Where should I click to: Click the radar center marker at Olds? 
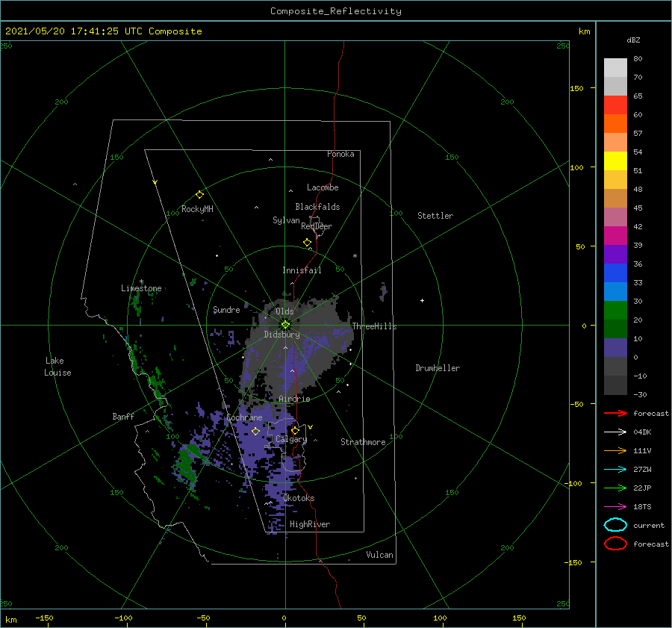[x=285, y=325]
